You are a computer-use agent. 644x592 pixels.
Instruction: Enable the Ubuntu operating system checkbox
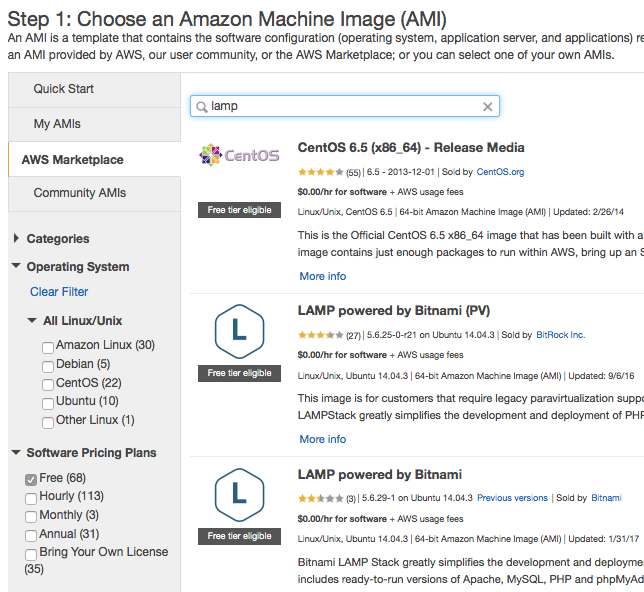point(48,402)
